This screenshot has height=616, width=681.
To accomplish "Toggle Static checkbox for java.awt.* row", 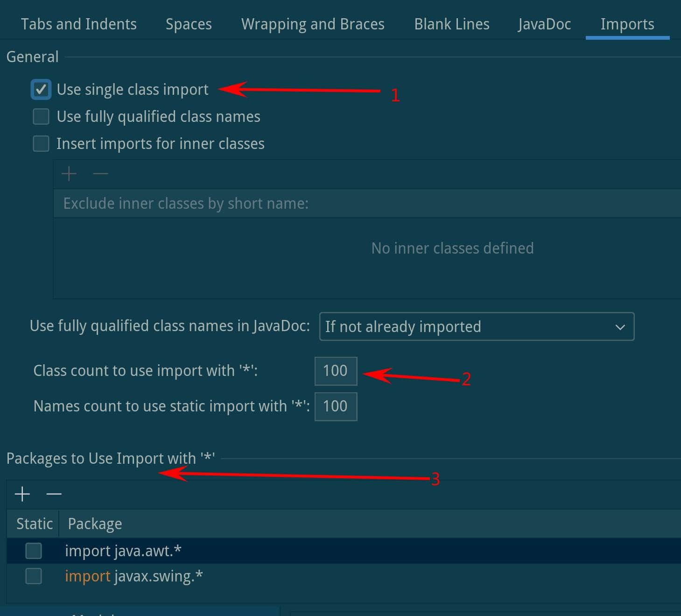I will coord(34,551).
